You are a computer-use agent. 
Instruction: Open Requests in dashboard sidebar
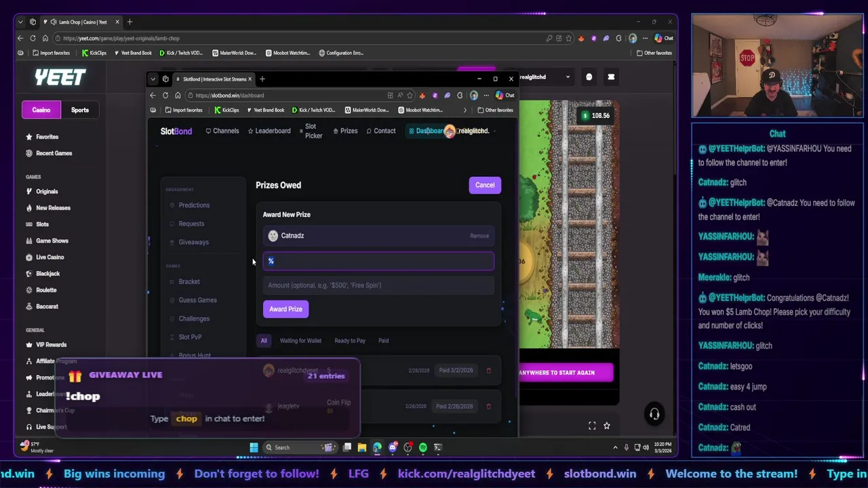pos(191,224)
